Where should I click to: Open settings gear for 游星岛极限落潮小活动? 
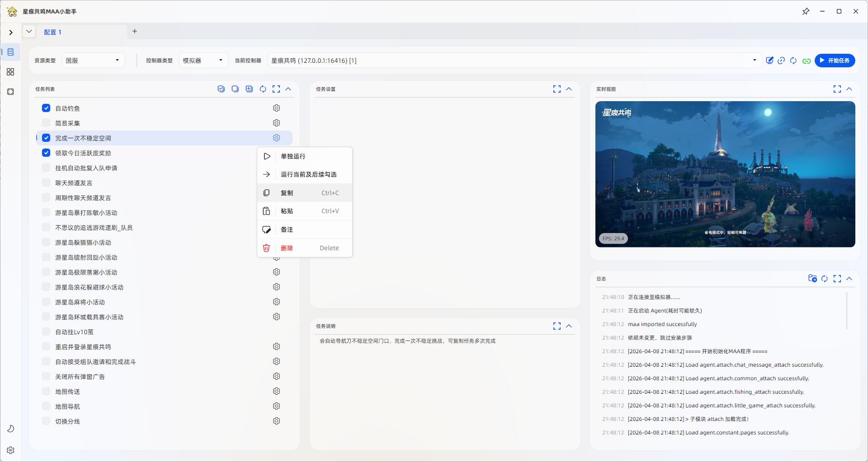click(276, 272)
